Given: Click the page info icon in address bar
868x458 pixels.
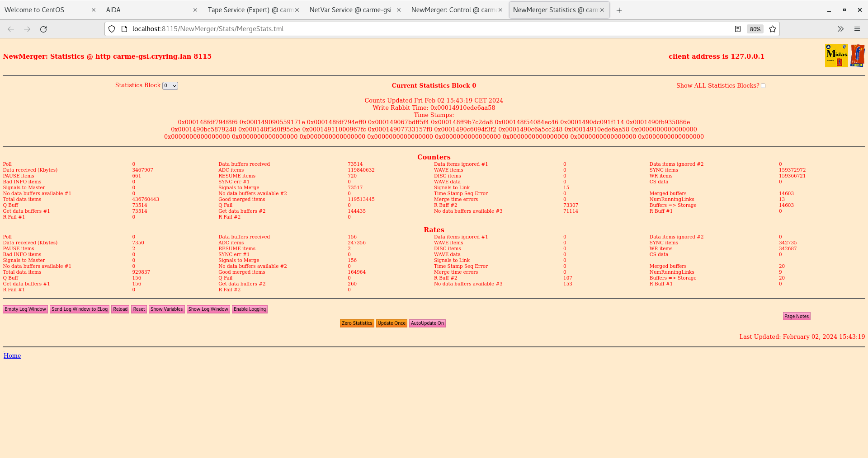Looking at the screenshot, I should tap(124, 29).
